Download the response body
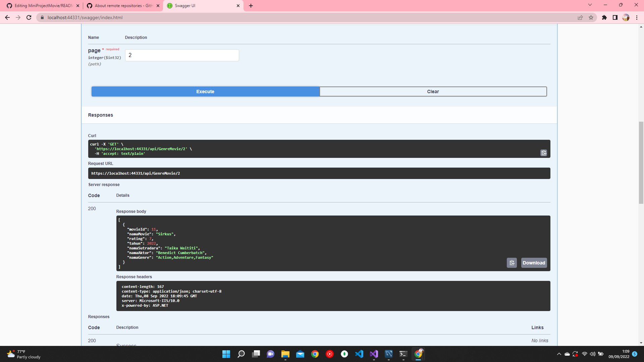Viewport: 644px width, 362px height. click(x=534, y=263)
